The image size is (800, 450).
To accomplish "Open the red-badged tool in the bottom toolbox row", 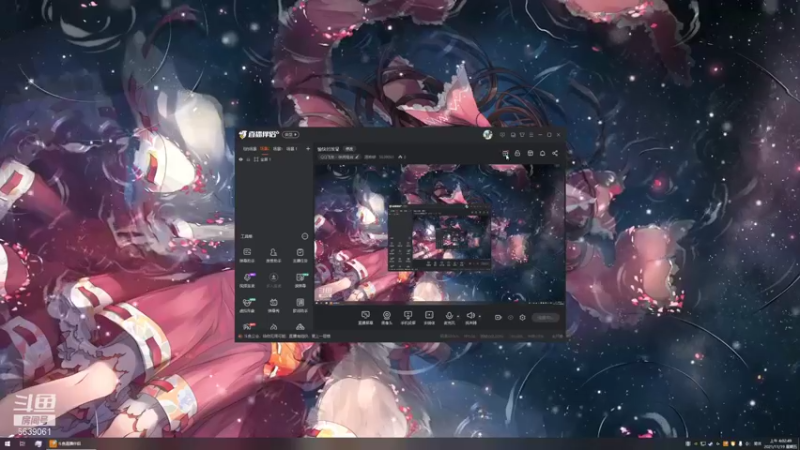I will [x=247, y=327].
